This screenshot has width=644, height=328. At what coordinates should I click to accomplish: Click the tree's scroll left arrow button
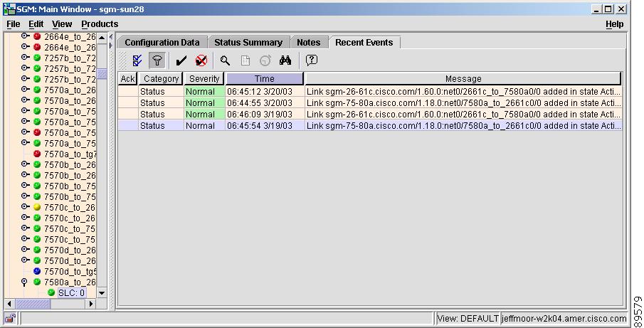click(x=9, y=304)
